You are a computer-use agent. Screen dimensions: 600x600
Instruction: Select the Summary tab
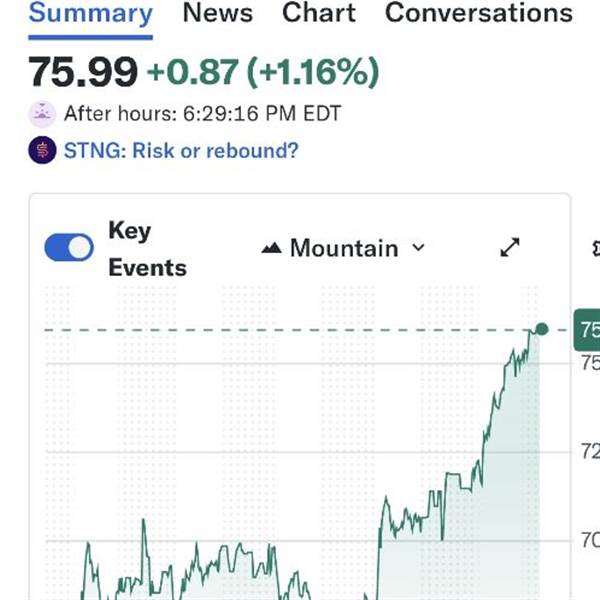coord(90,13)
